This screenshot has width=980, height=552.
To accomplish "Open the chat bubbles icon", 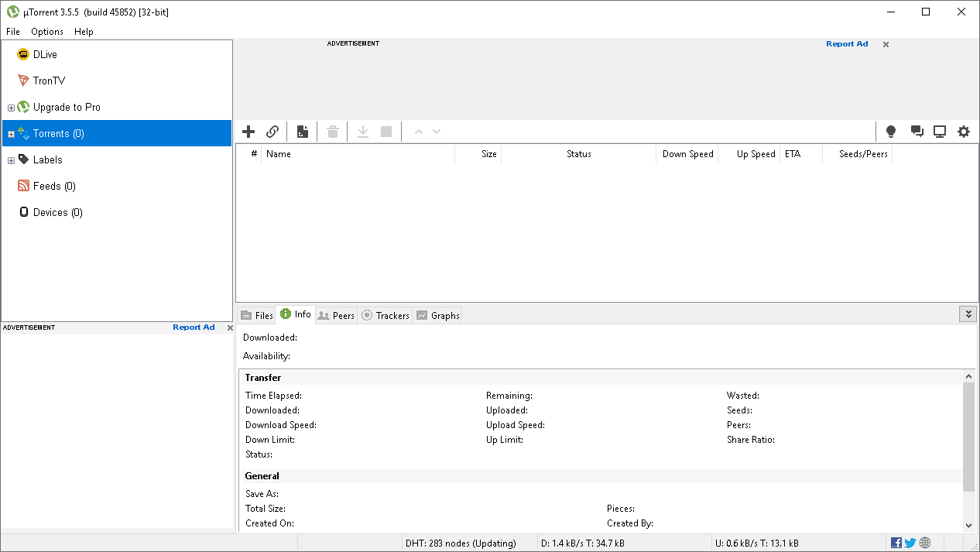I will coord(917,132).
